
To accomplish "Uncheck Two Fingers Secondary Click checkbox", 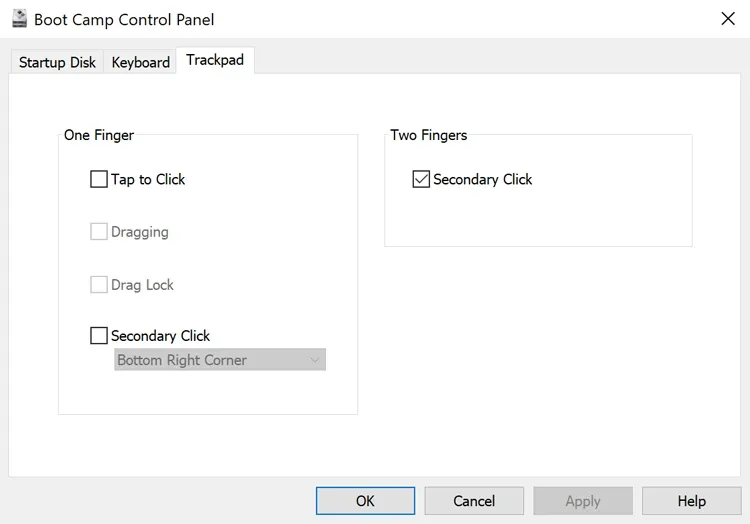I will pyautogui.click(x=421, y=180).
